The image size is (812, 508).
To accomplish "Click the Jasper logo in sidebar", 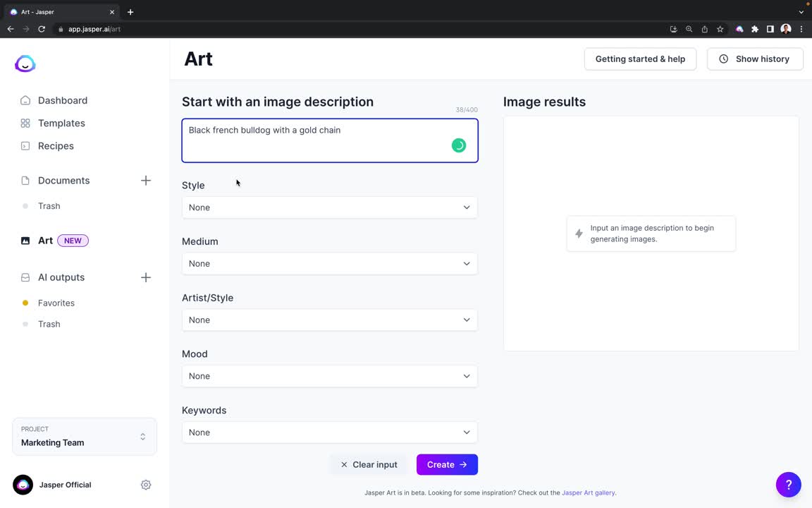I will point(25,64).
